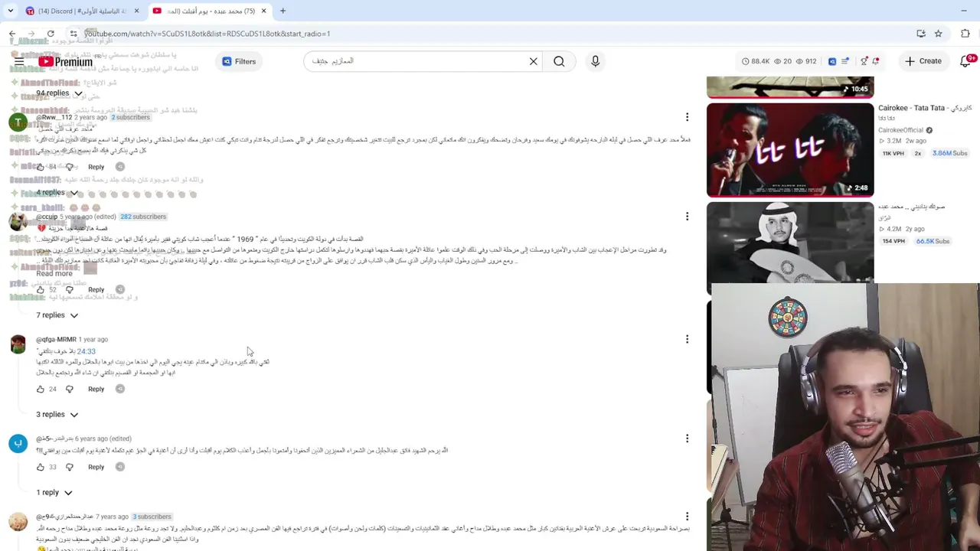Open the @Rww__112 channel link

point(54,117)
